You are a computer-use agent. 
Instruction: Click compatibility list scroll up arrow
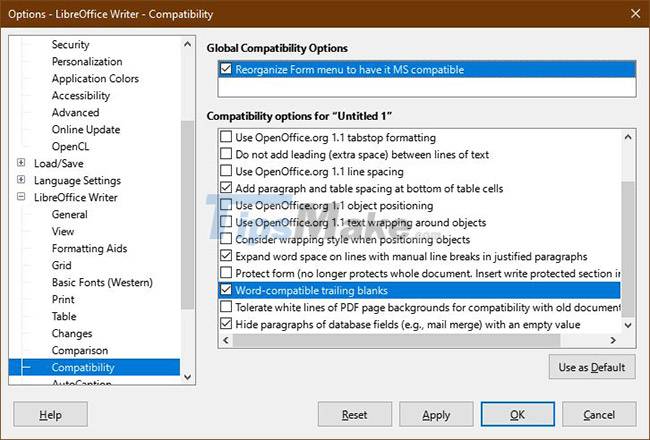(628, 137)
